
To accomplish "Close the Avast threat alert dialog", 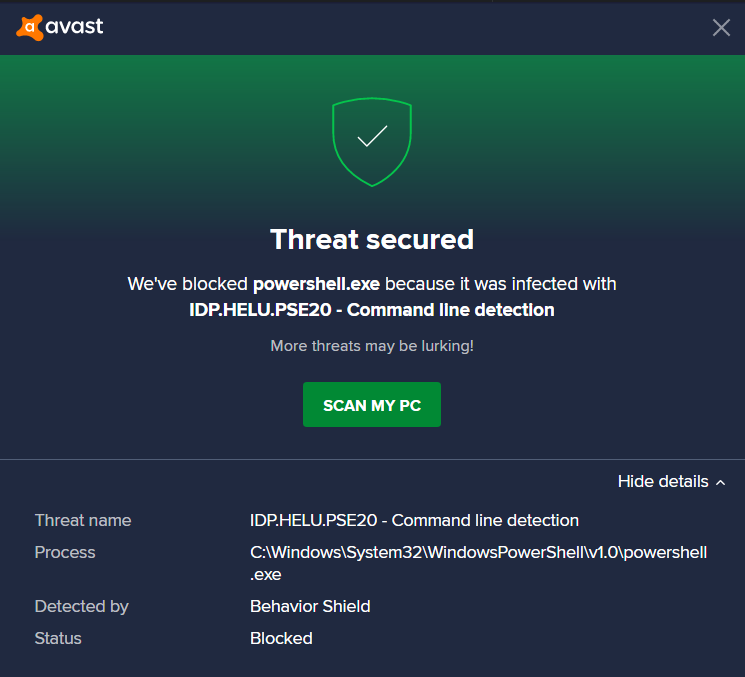I will 721,28.
